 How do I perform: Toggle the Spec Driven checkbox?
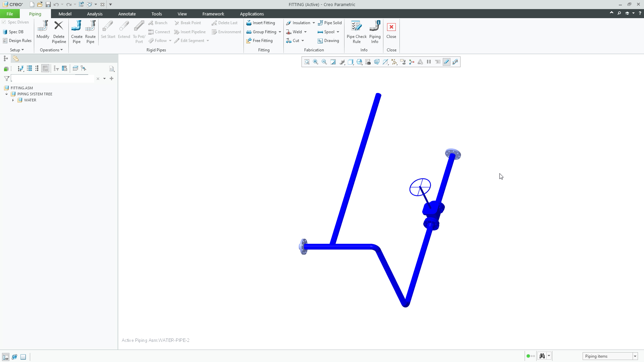[x=4, y=22]
